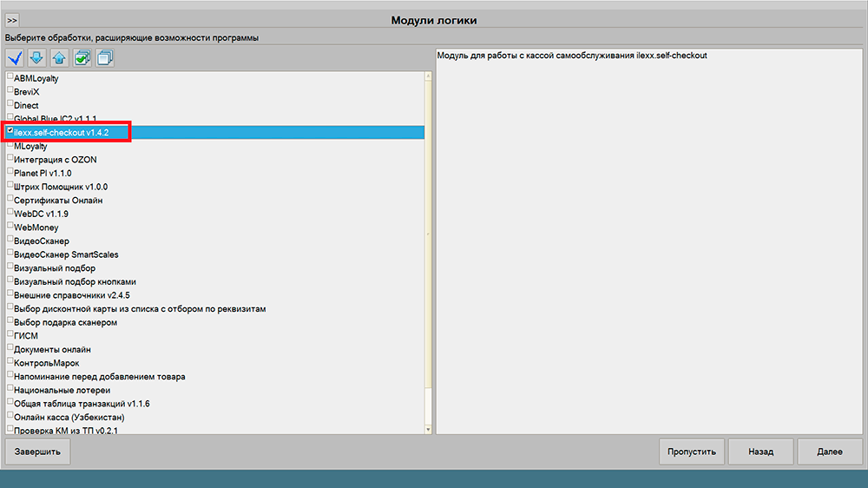868x488 pixels.
Task: Expand side panel with >> button
Action: pyautogui.click(x=12, y=21)
